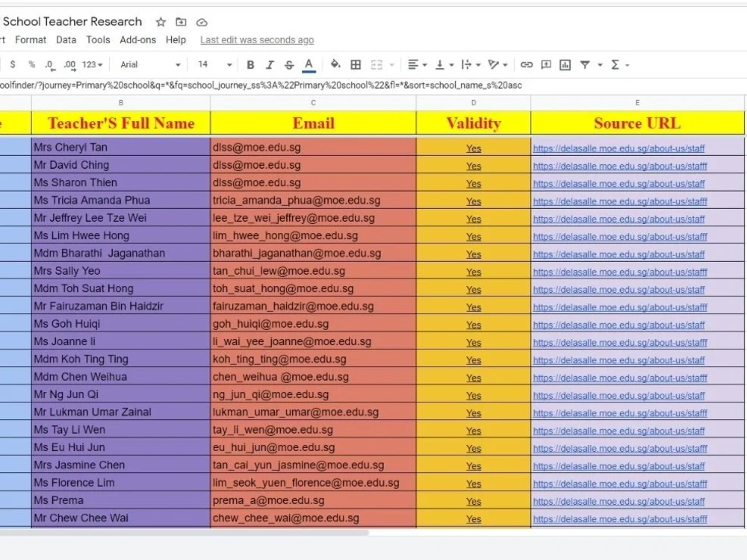Apply currency format with dollar icon
This screenshot has height=560, width=747.
13,64
